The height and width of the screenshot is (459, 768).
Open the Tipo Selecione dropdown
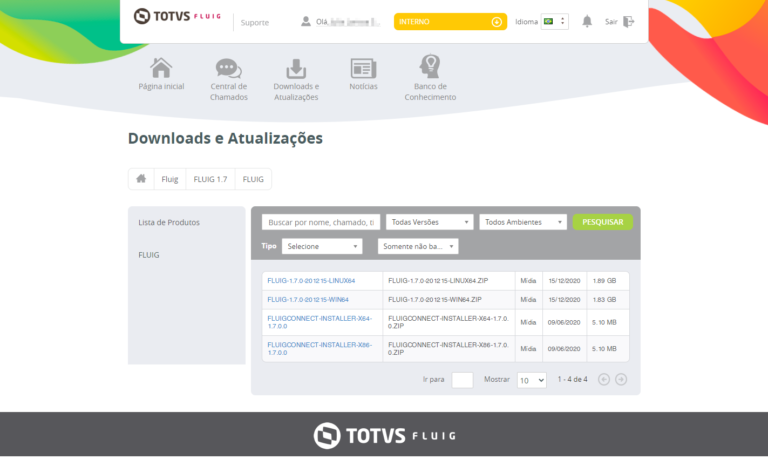click(x=322, y=246)
